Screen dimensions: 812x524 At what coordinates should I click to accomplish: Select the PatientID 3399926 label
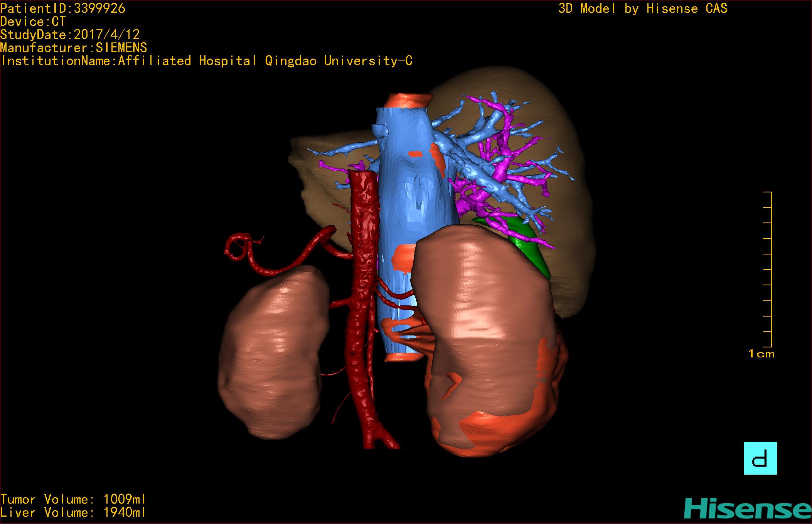click(62, 8)
